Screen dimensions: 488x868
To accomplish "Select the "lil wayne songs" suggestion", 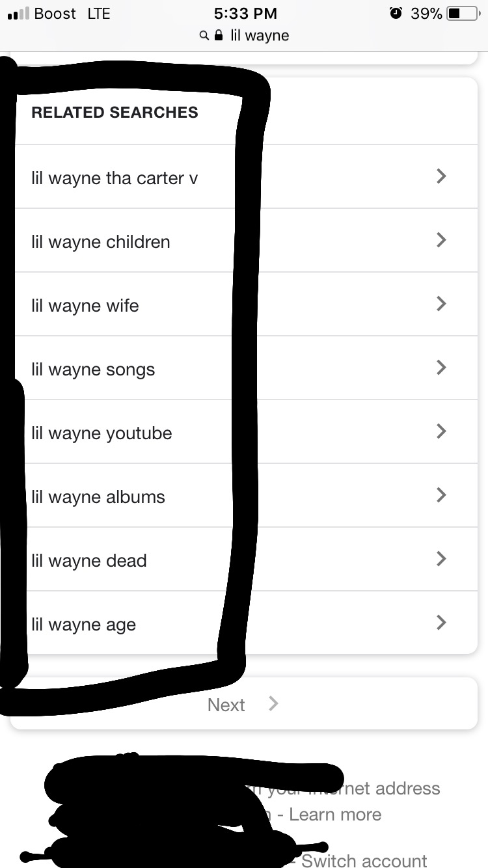I will click(93, 370).
